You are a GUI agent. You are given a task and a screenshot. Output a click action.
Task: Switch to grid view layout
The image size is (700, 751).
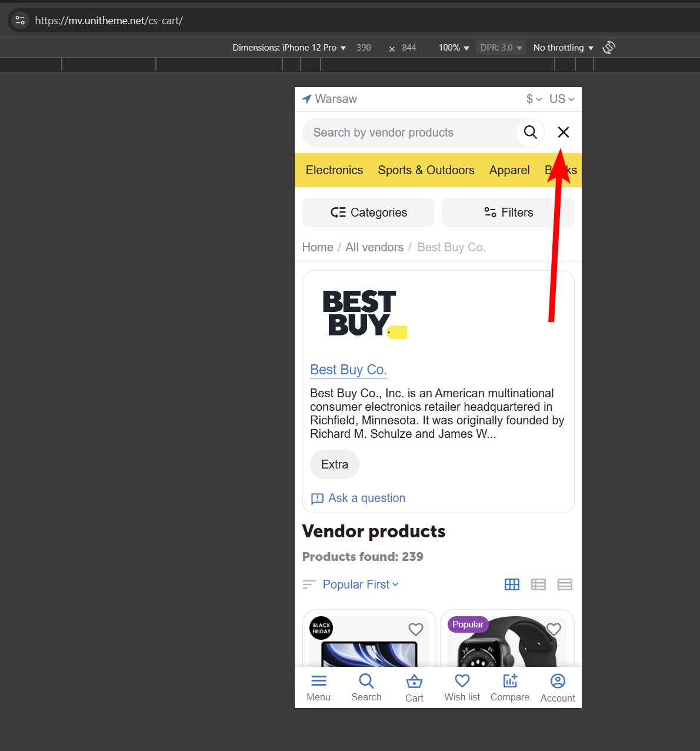click(x=512, y=584)
